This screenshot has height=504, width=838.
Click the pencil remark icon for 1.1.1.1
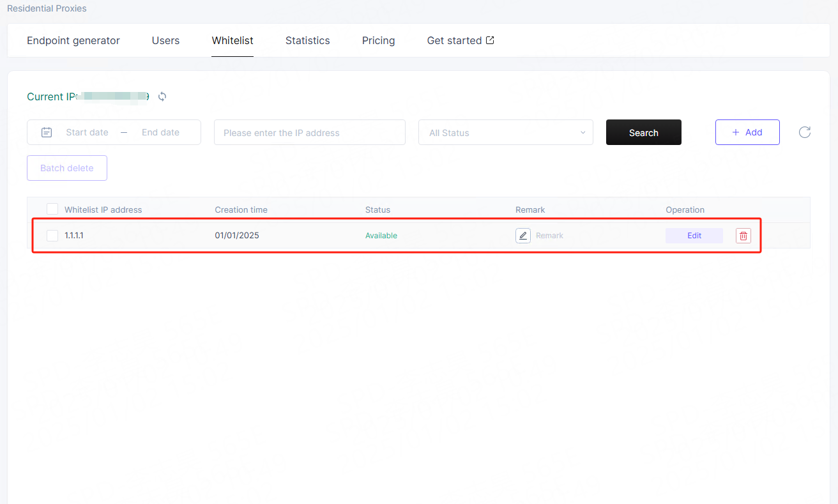[x=523, y=236]
